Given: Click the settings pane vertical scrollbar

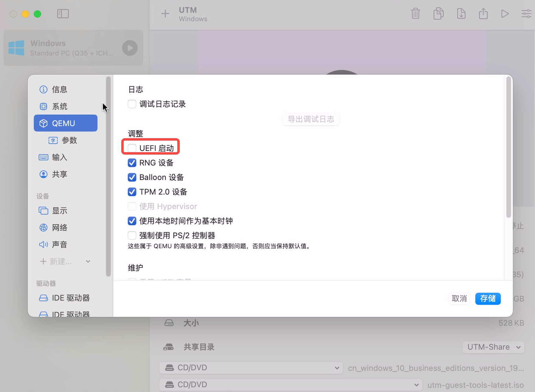Looking at the screenshot, I should point(508,148).
